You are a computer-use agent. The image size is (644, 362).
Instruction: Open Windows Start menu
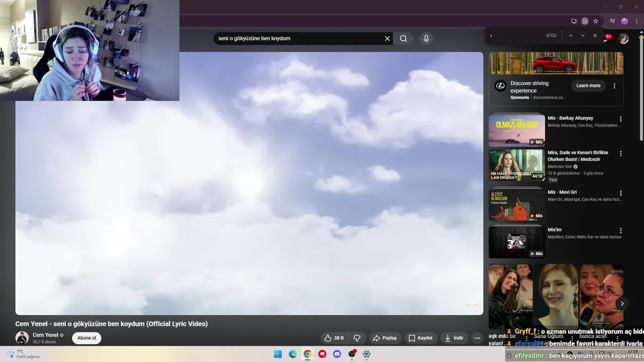278,354
